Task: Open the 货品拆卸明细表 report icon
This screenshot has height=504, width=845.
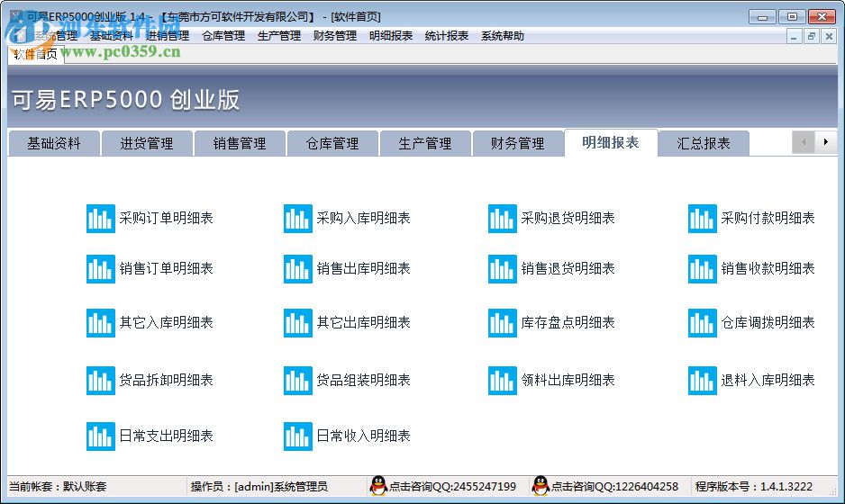Action: pyautogui.click(x=101, y=380)
